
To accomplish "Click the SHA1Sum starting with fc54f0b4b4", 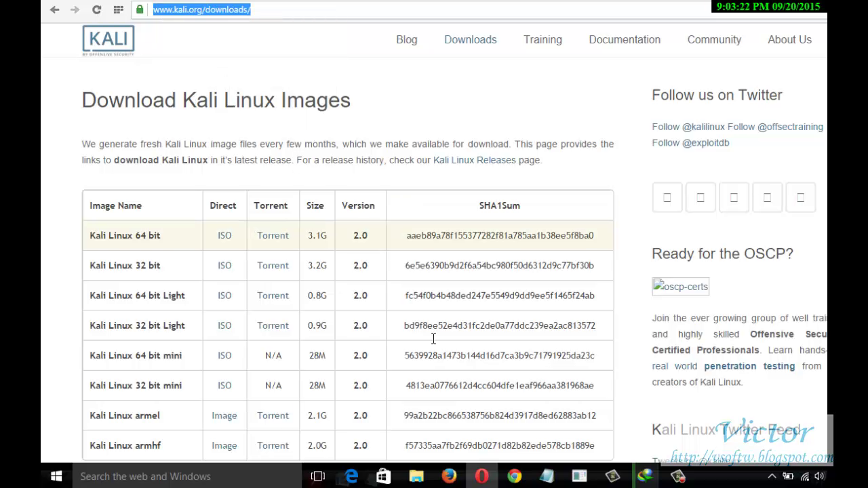I will [x=500, y=296].
